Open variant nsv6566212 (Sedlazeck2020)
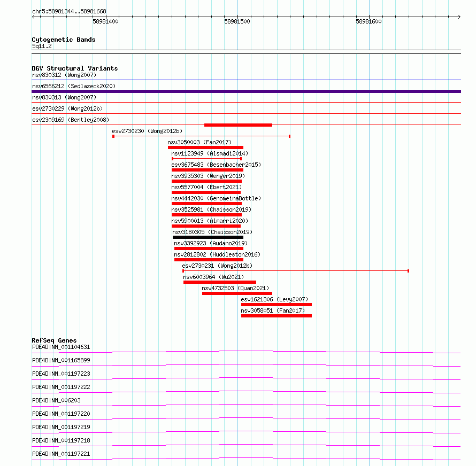The width and height of the screenshot is (476, 466). pyautogui.click(x=74, y=86)
